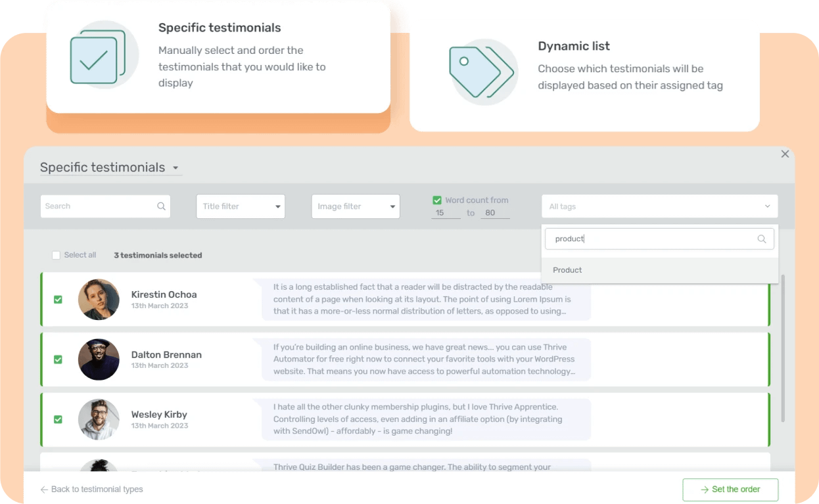Go back to testimonial types

(x=91, y=490)
